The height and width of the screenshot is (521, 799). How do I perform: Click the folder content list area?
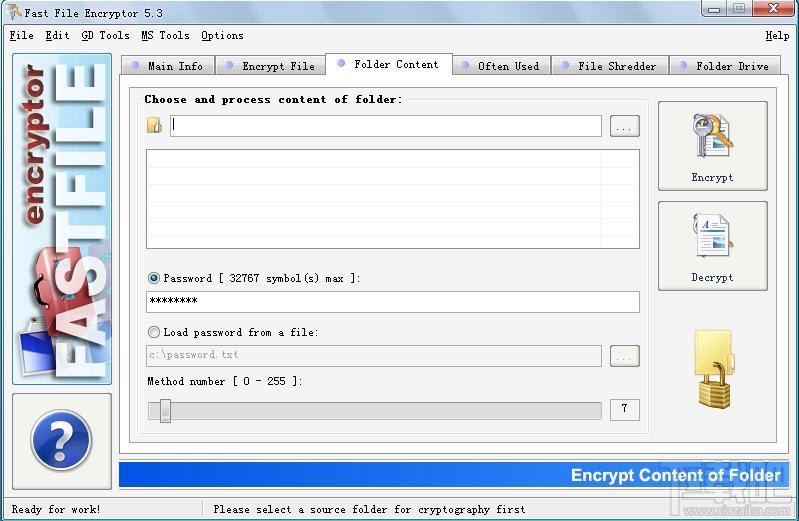point(392,199)
